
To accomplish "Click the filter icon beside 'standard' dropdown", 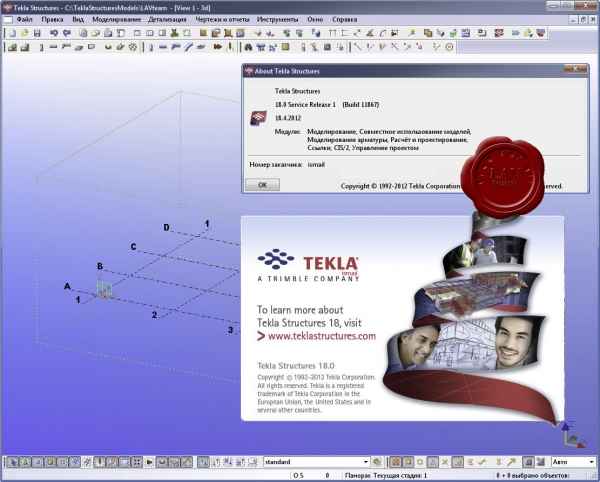I will tap(377, 462).
